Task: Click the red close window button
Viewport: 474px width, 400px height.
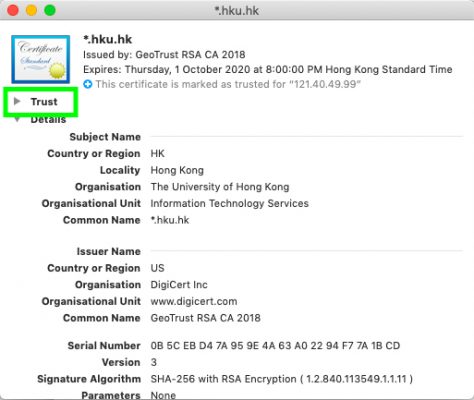Action: [13, 10]
